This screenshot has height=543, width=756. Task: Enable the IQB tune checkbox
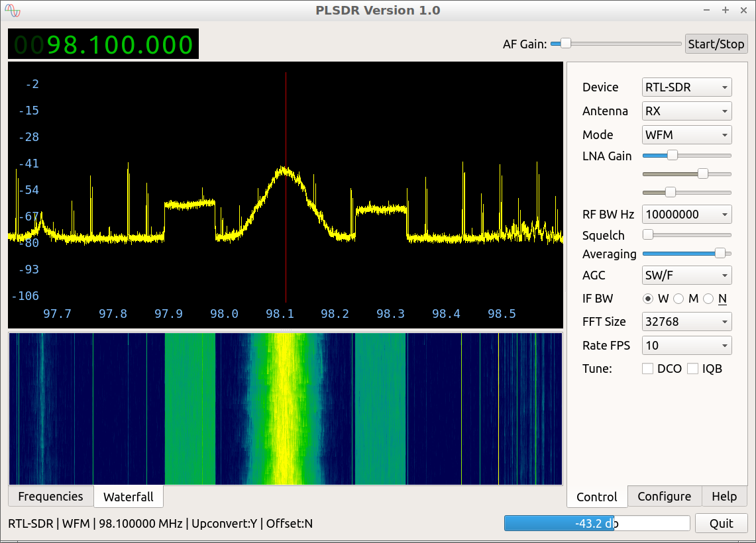coord(692,369)
